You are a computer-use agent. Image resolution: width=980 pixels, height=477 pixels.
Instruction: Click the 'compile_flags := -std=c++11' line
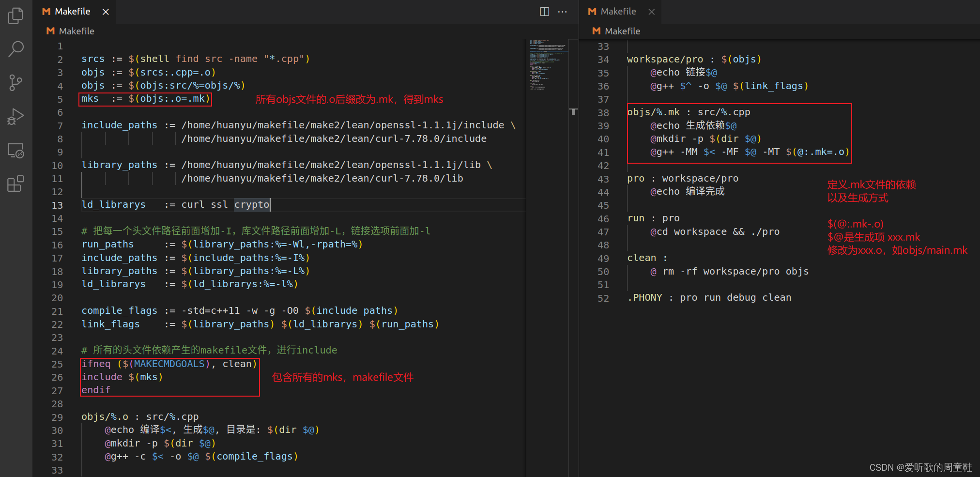239,311
